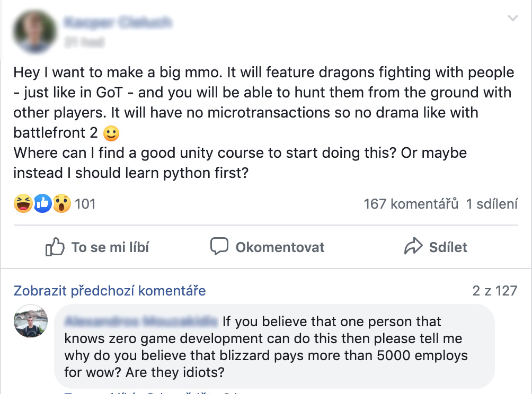Image resolution: width=532 pixels, height=394 pixels.
Task: Click the blurred post timestamp
Action: tap(84, 42)
